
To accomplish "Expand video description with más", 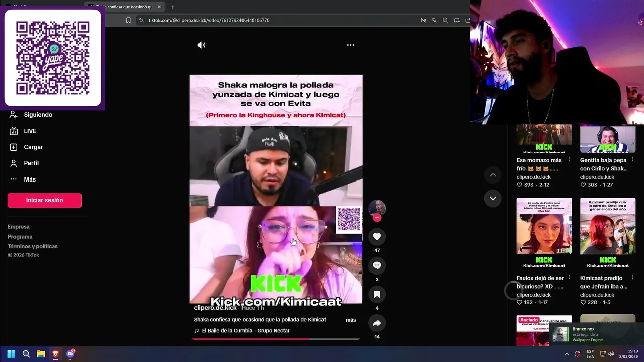I will pos(351,320).
